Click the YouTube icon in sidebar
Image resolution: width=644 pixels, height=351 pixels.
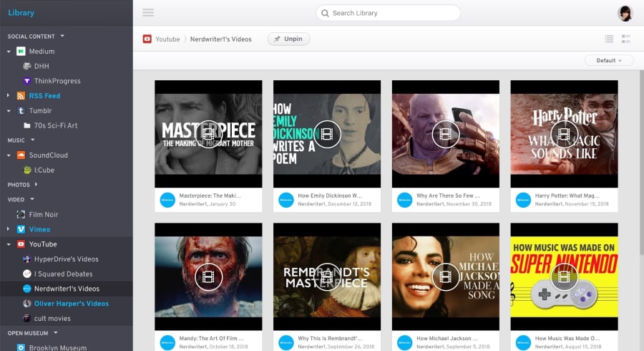(21, 244)
